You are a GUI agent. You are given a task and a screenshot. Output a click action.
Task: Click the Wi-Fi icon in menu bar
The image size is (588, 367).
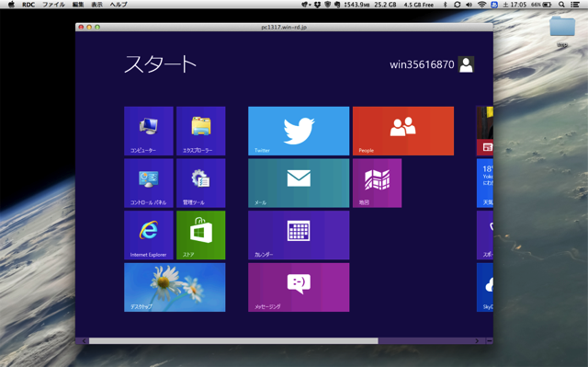pos(481,5)
